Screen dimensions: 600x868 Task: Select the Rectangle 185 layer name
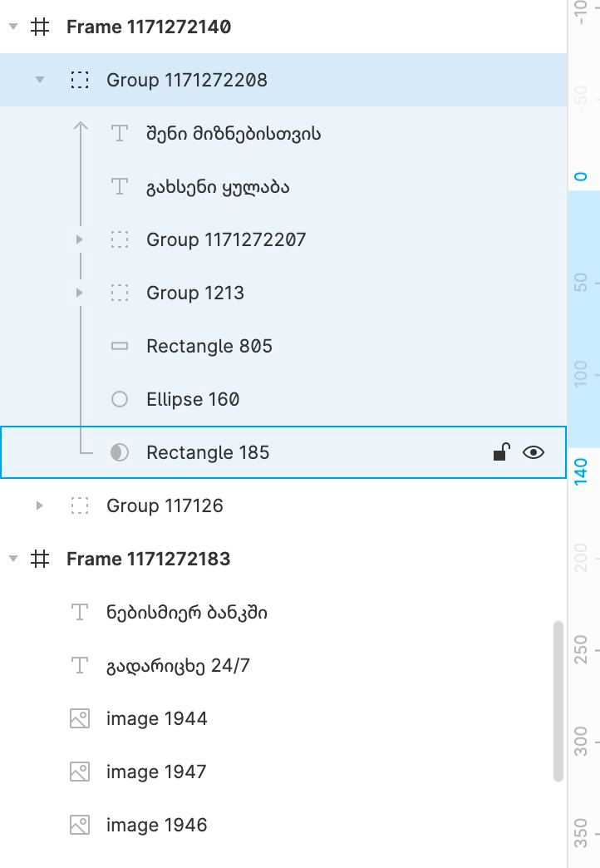point(208,452)
